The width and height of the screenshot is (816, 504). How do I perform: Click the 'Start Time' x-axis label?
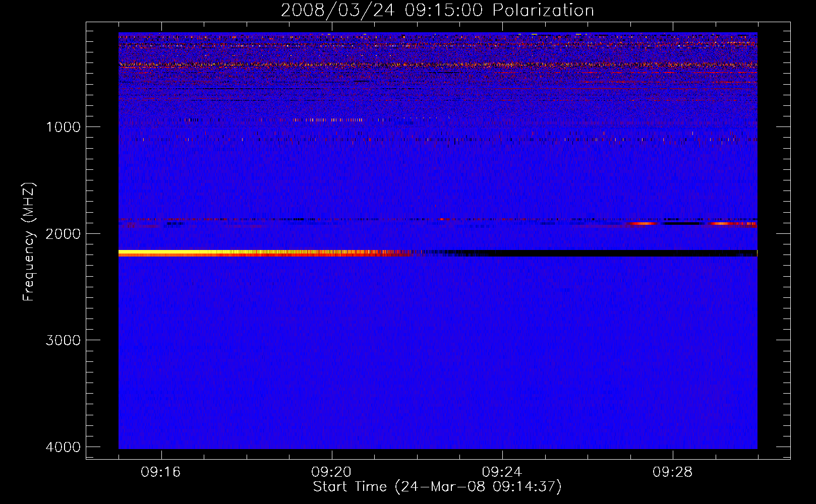[x=437, y=487]
